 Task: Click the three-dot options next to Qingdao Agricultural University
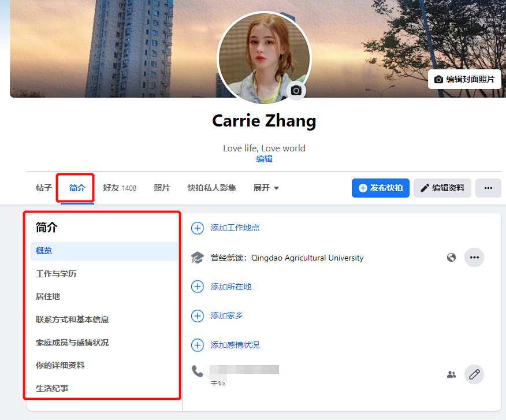[474, 258]
